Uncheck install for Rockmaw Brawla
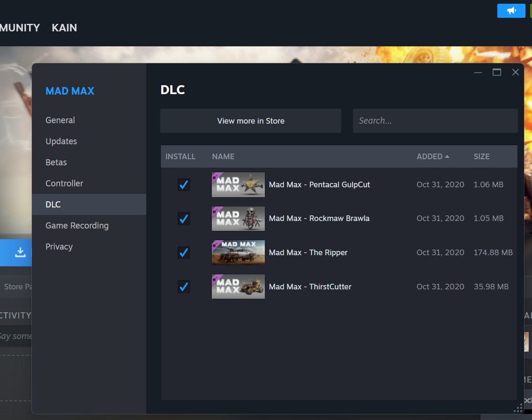 184,219
